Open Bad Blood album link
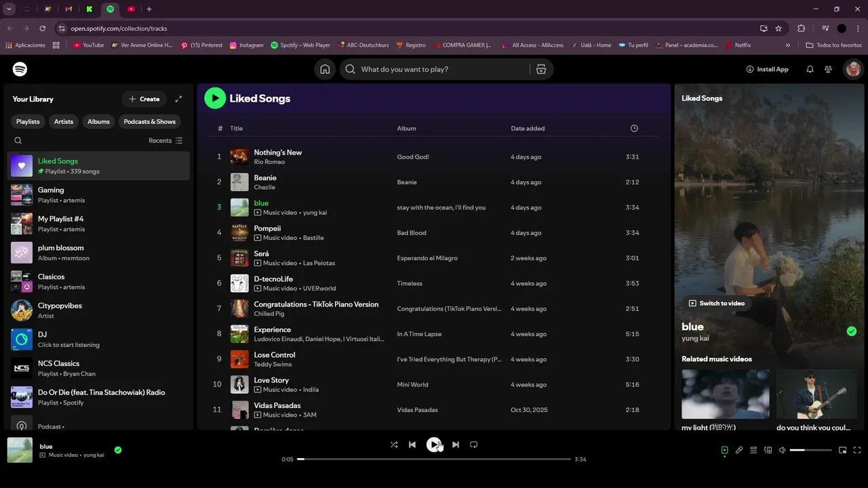 (412, 232)
